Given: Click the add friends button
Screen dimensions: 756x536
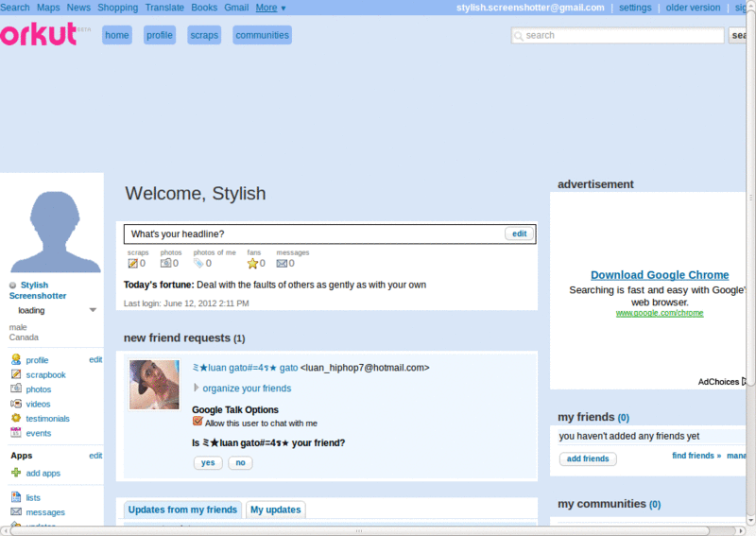Looking at the screenshot, I should tap(588, 458).
